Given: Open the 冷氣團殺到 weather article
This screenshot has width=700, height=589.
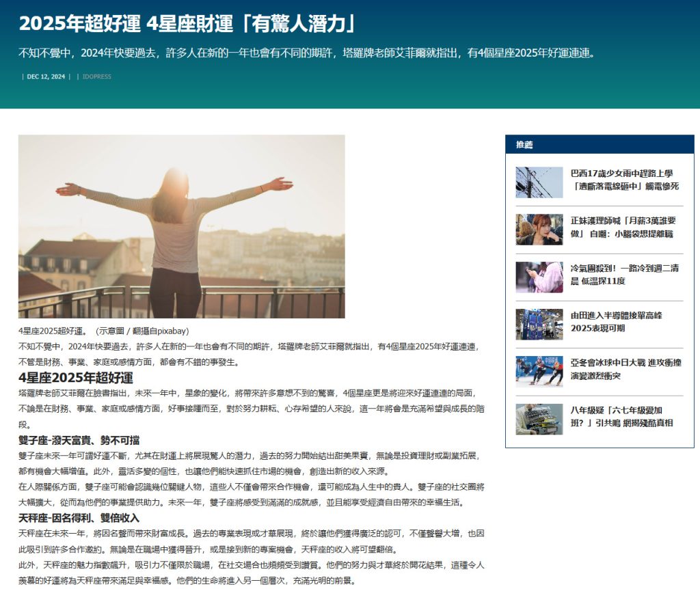Looking at the screenshot, I should 623,275.
